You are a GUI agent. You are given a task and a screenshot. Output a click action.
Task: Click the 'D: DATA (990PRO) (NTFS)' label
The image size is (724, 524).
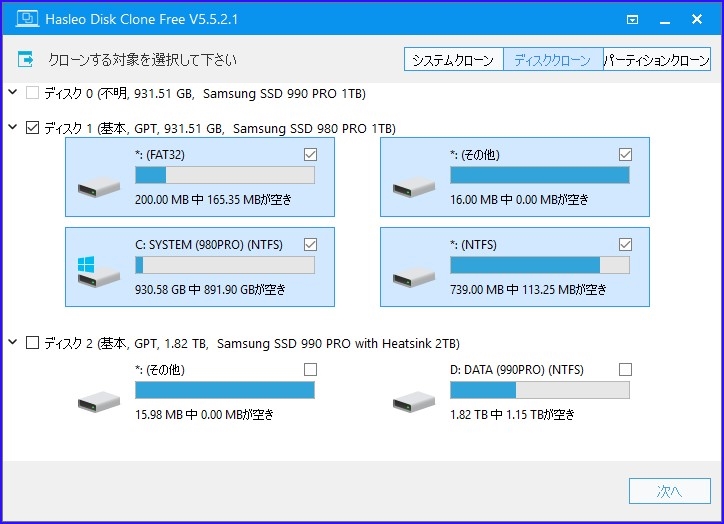click(x=517, y=370)
